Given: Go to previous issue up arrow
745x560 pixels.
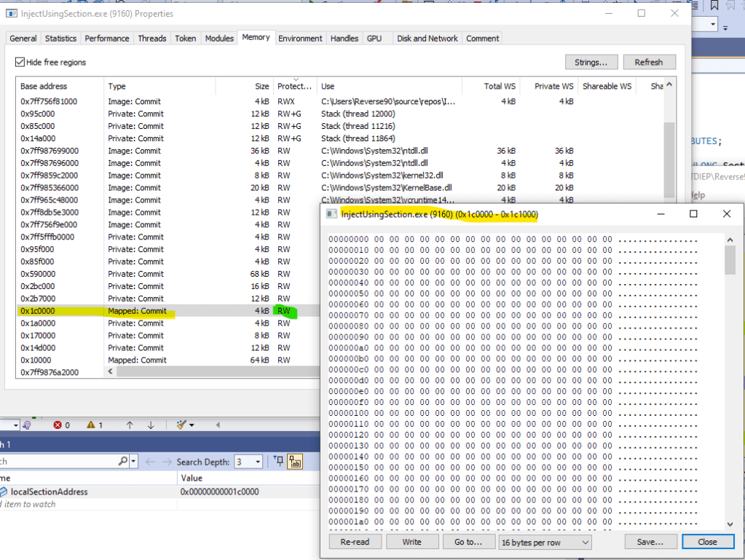Looking at the screenshot, I should coord(130,425).
